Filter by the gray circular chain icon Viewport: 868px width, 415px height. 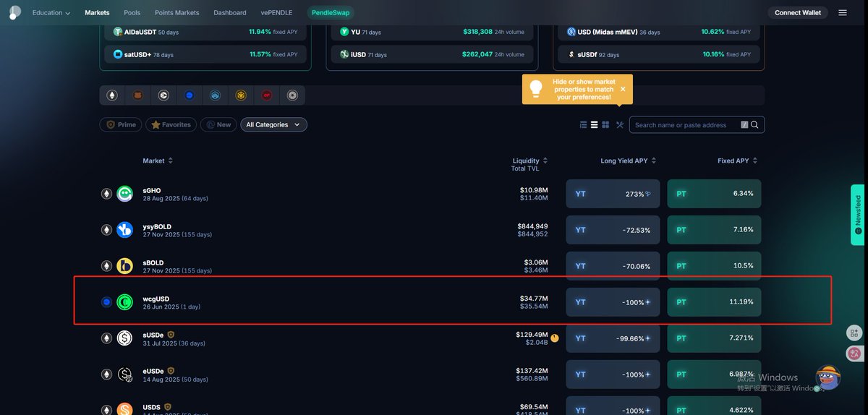[x=292, y=95]
